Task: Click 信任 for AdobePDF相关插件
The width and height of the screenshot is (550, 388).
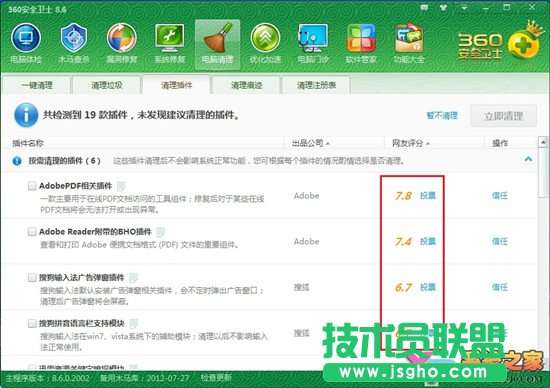Action: [499, 195]
